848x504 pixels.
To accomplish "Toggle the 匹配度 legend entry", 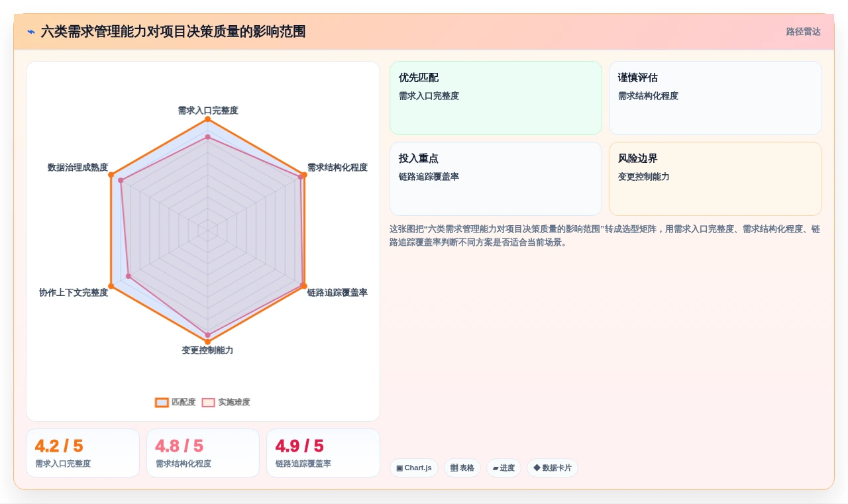I will (176, 402).
